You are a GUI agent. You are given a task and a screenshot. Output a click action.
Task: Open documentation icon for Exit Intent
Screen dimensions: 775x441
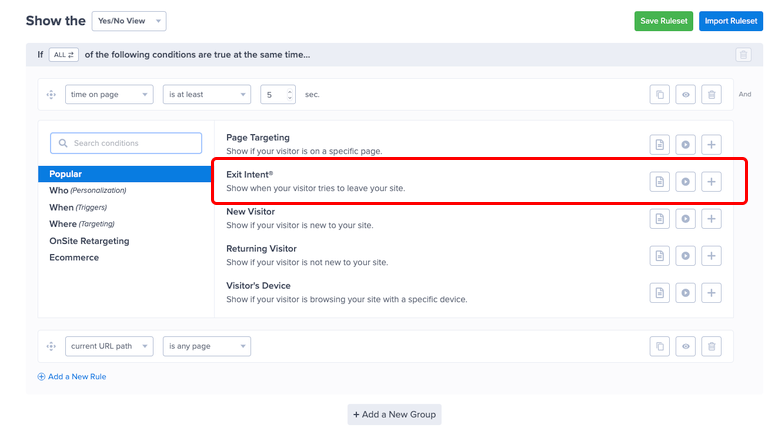659,181
